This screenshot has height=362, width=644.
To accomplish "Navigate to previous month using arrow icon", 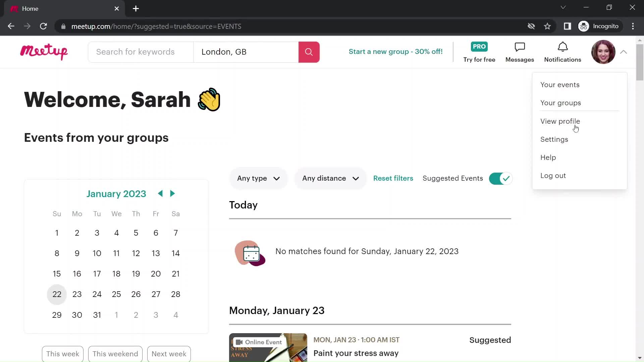I will [x=160, y=193].
